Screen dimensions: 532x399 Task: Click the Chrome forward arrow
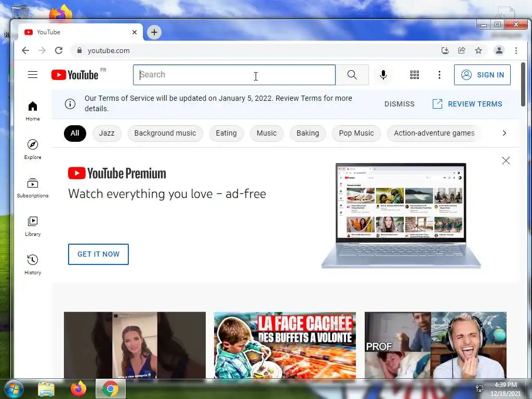(42, 50)
